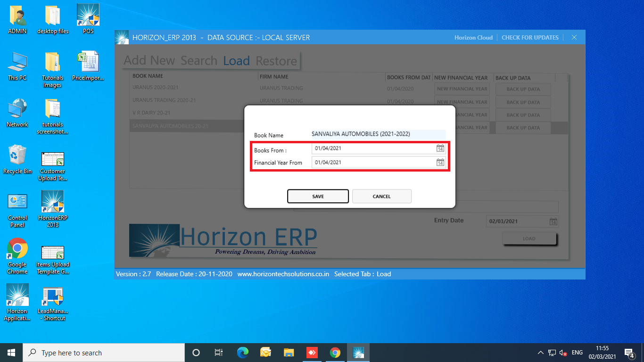
Task: Open Google Chrome desktop shortcut
Action: click(17, 255)
